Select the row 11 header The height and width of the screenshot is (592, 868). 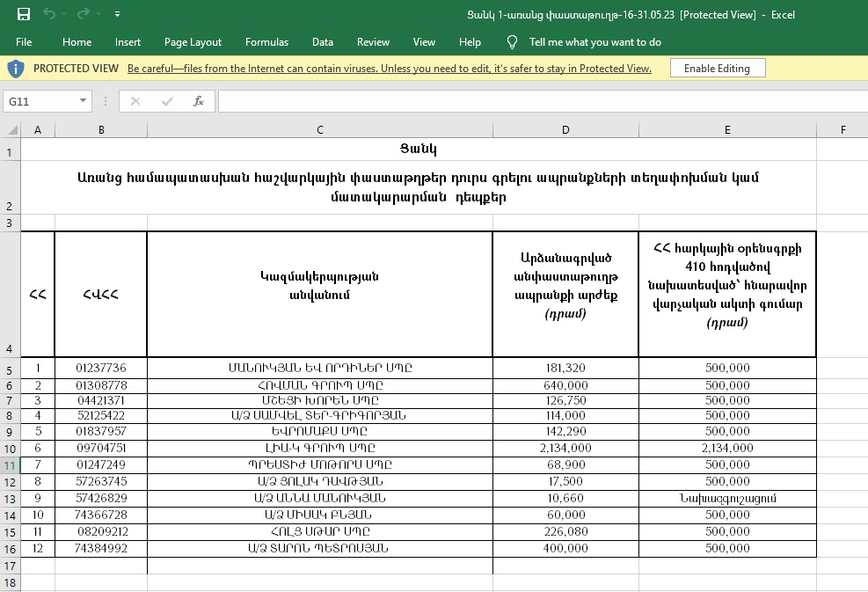[x=10, y=465]
